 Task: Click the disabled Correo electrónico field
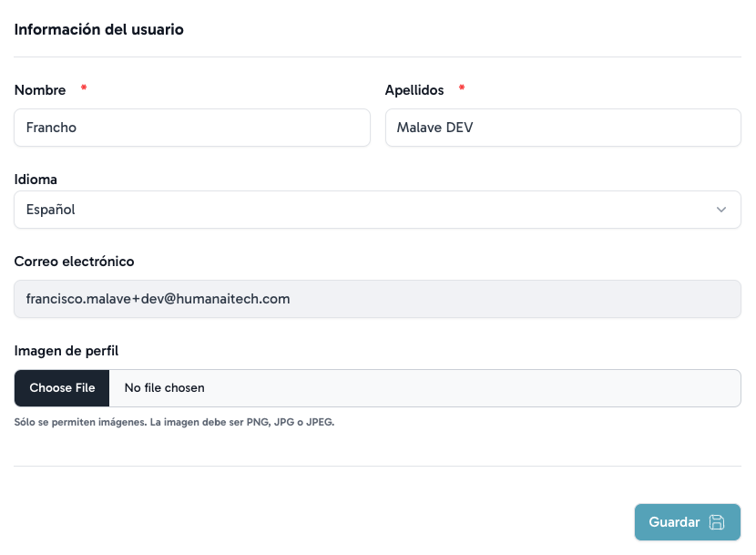pos(377,299)
